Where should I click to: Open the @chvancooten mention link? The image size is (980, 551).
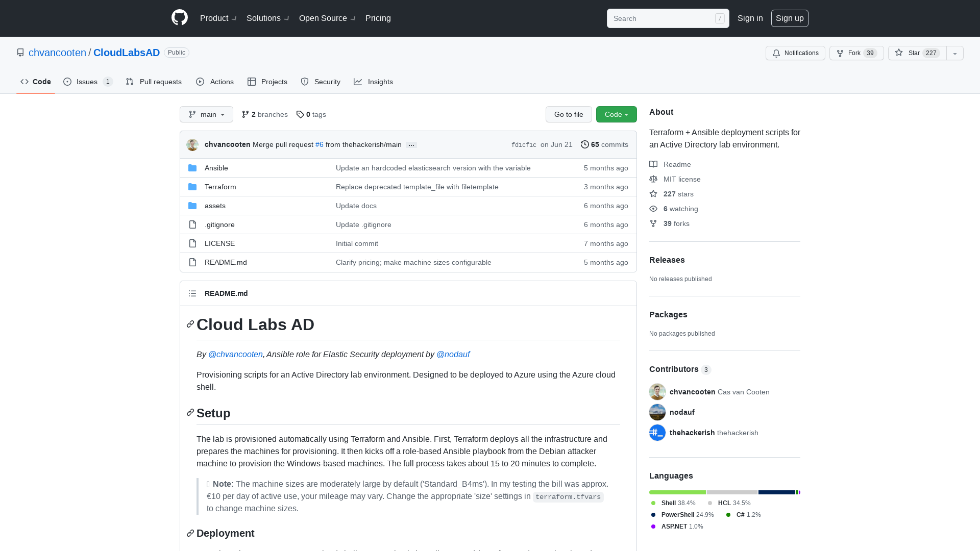(235, 355)
